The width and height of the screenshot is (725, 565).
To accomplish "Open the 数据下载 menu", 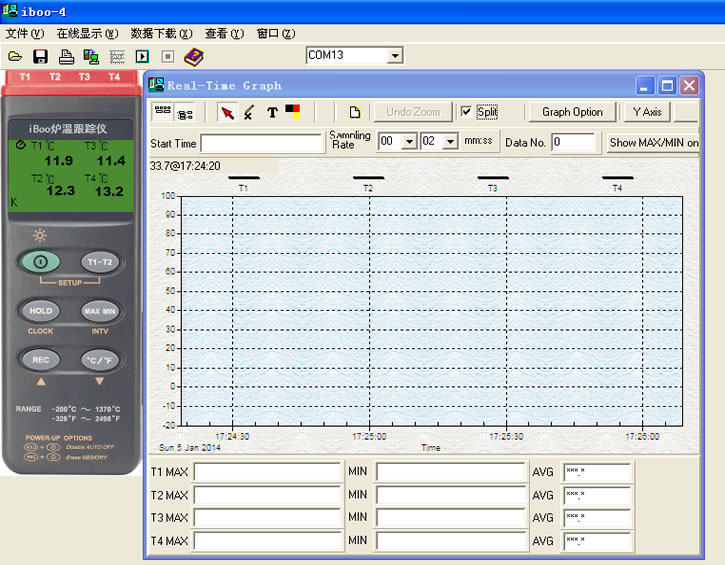I will 158,33.
